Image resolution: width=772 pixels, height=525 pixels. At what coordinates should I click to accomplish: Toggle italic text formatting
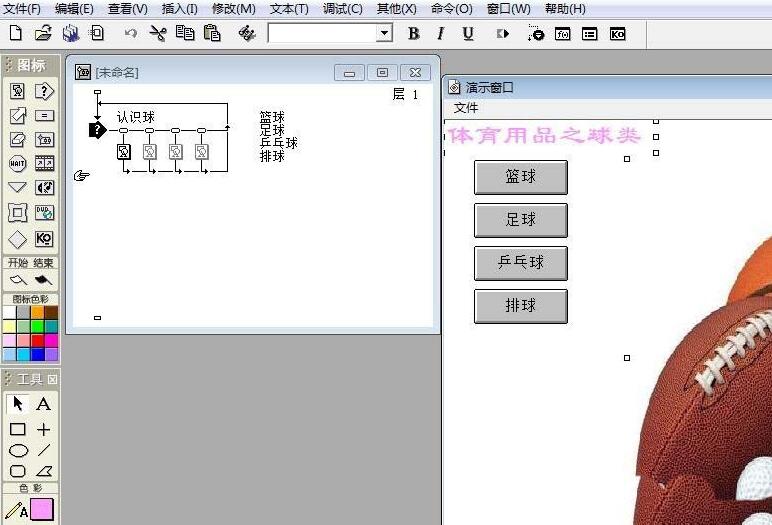[441, 33]
